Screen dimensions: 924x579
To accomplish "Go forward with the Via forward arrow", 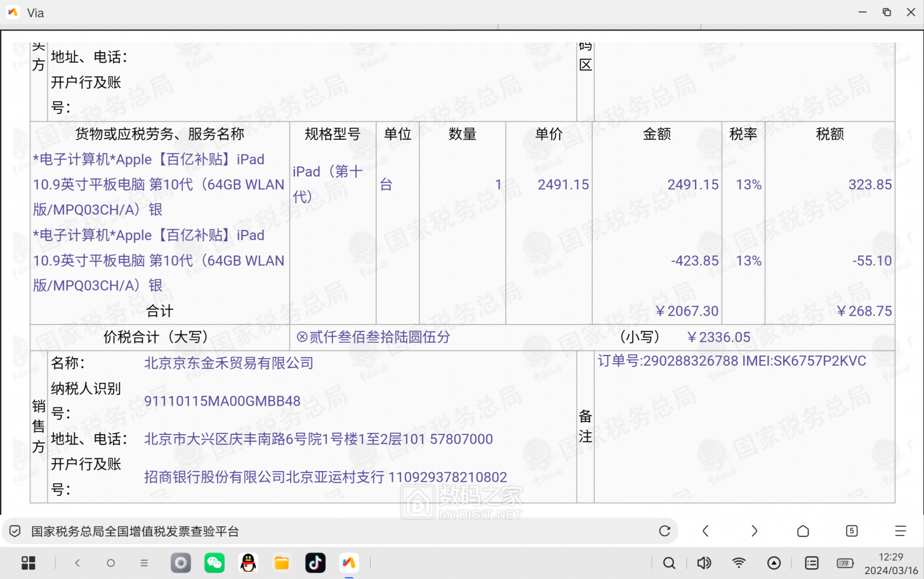I will (x=754, y=531).
